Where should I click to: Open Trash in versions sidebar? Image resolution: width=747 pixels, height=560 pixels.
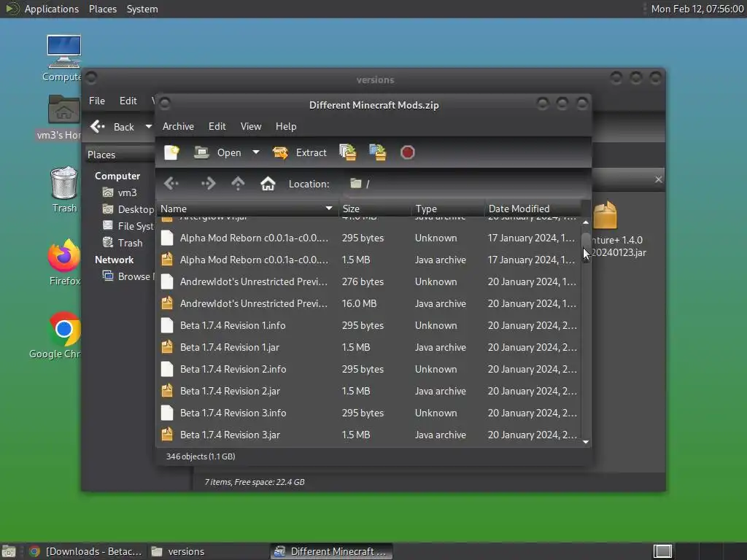click(x=123, y=243)
